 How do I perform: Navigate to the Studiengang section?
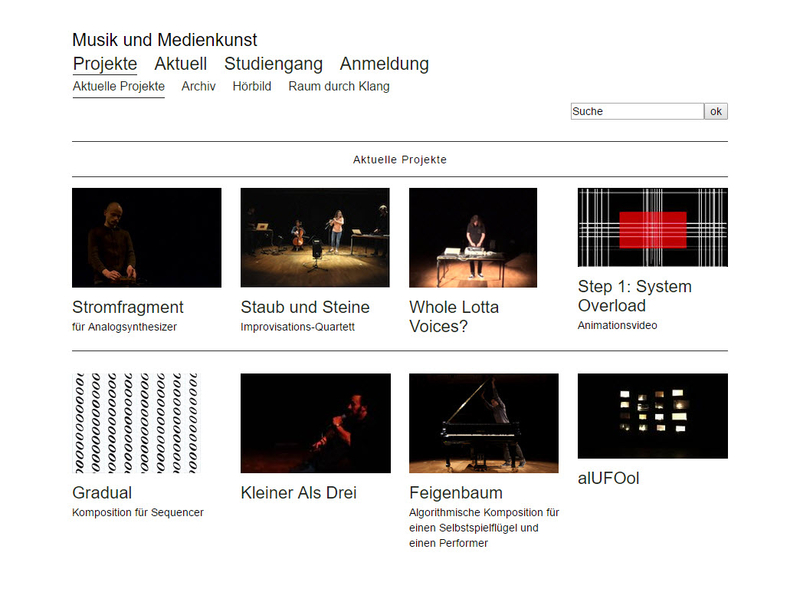tap(273, 64)
